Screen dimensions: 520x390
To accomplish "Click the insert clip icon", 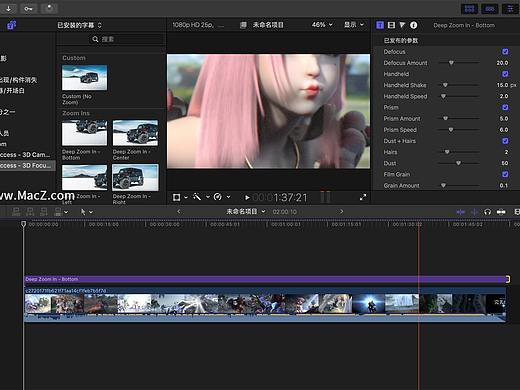I will coord(30,212).
